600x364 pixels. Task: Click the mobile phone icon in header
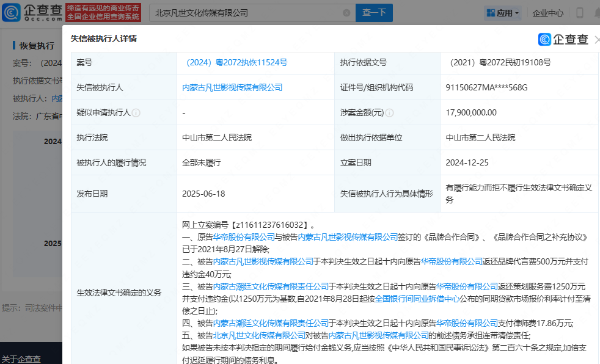click(579, 13)
